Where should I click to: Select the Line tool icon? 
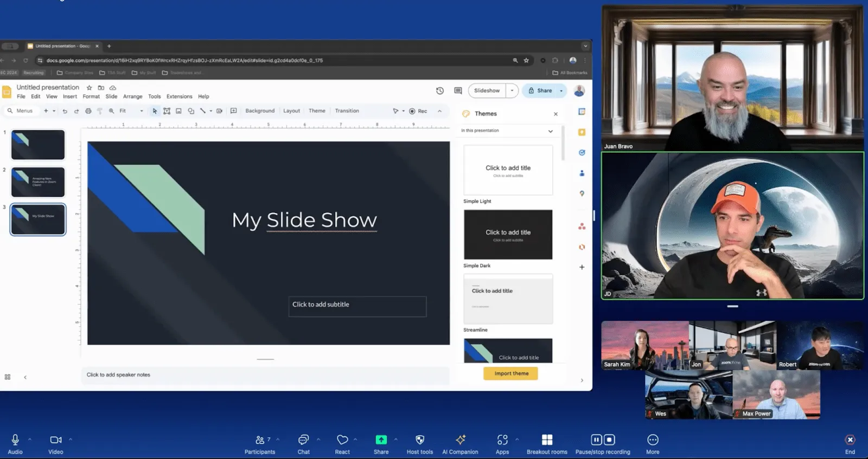click(203, 111)
